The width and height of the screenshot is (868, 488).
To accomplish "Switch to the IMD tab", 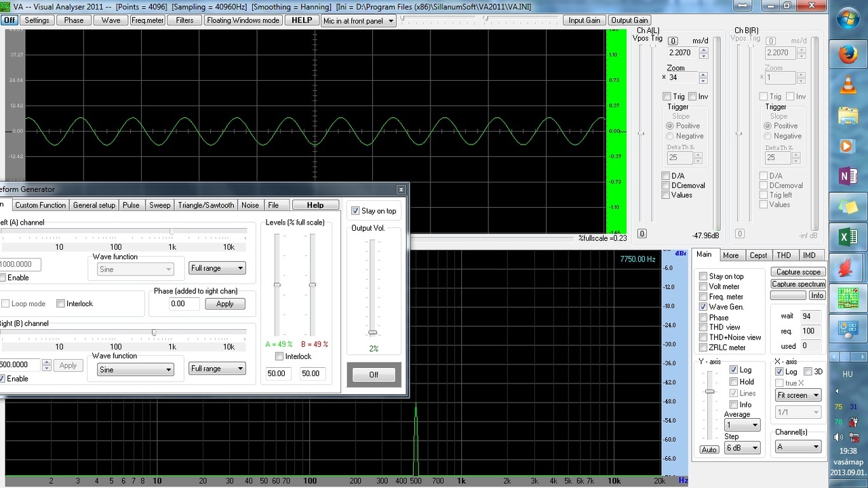I will coord(809,255).
